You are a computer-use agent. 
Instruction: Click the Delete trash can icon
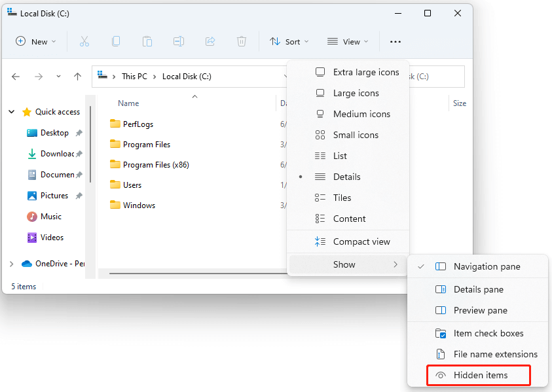242,41
